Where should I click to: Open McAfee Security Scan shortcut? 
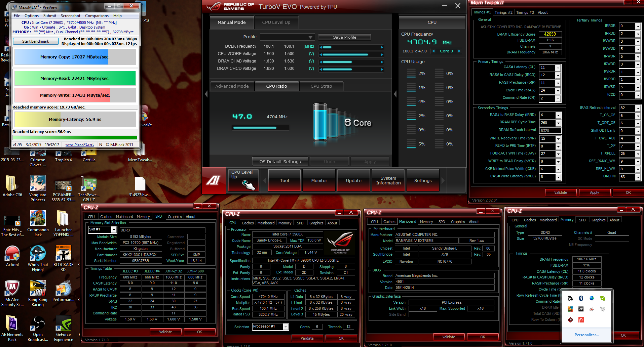(x=12, y=293)
